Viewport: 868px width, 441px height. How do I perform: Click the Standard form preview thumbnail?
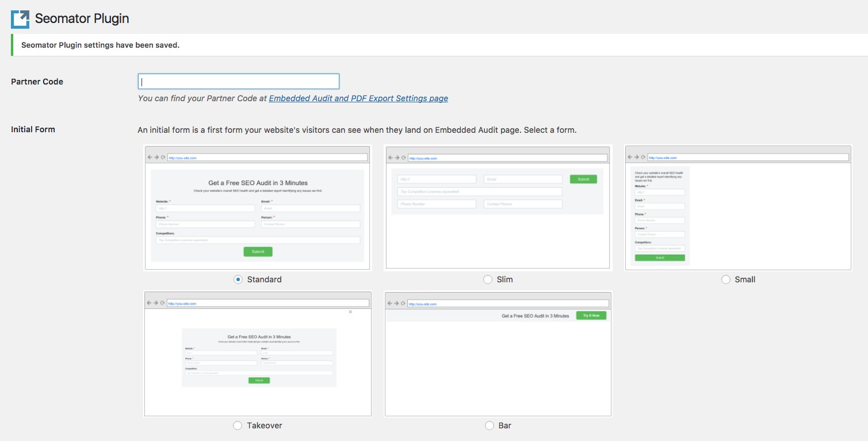click(x=258, y=208)
